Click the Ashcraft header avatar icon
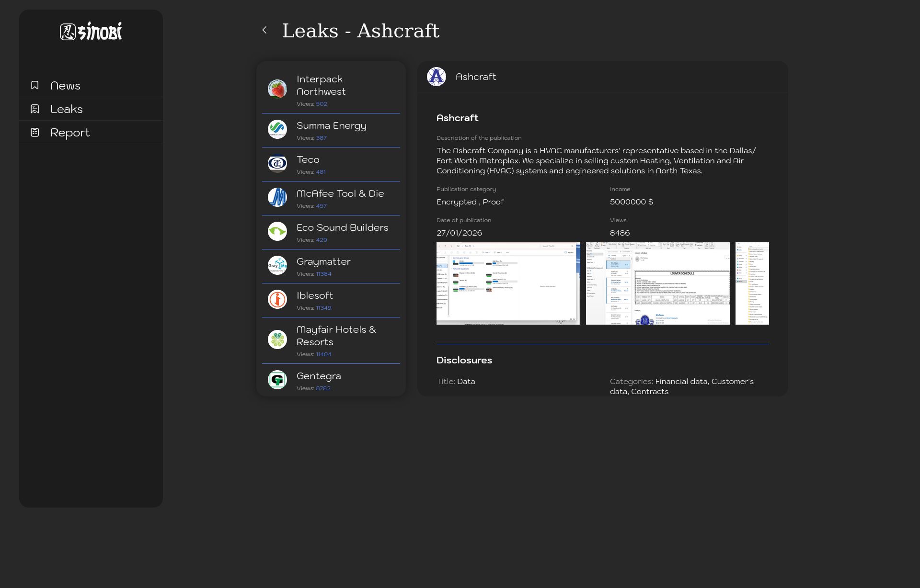 (x=436, y=77)
